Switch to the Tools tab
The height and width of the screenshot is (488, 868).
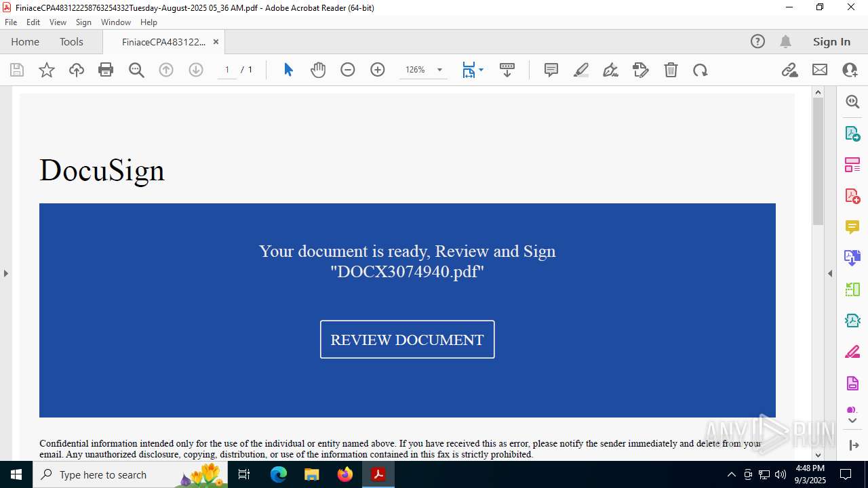71,41
